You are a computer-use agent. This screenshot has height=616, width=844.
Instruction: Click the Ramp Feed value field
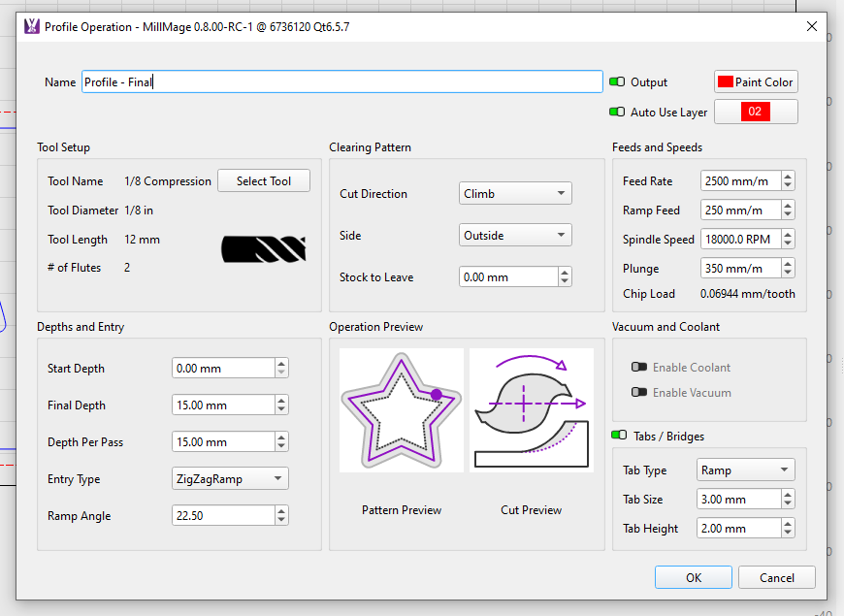click(x=740, y=210)
